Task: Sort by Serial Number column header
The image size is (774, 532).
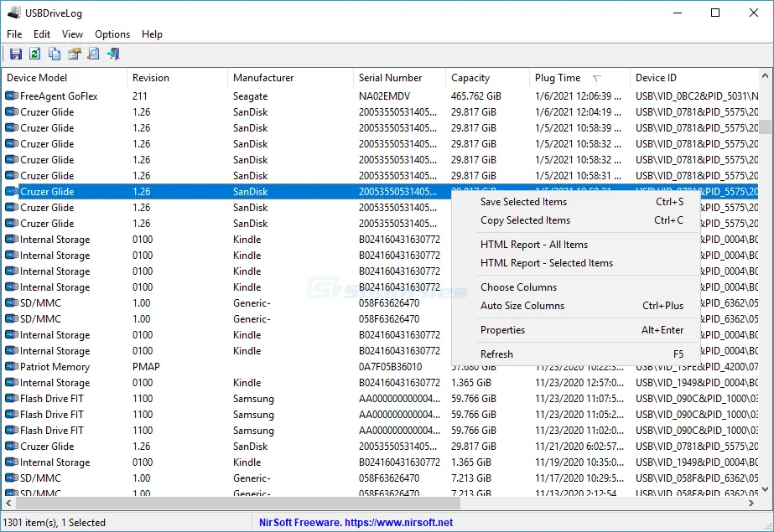Action: coord(399,78)
